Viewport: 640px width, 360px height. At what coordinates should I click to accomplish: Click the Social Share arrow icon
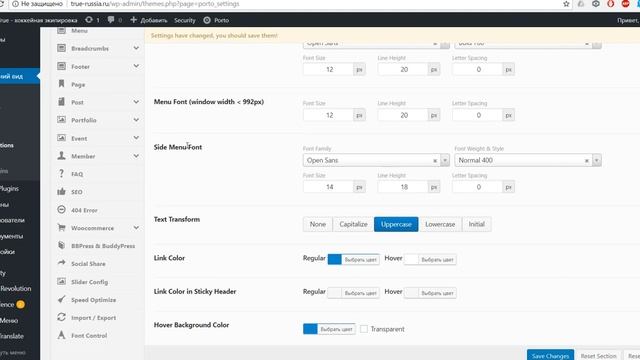(61, 263)
